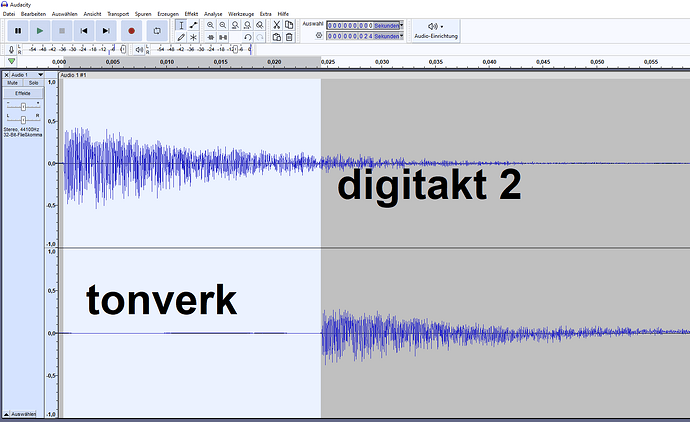Toggle the Loop playback button
Image resolution: width=690 pixels, height=422 pixels.
point(157,31)
